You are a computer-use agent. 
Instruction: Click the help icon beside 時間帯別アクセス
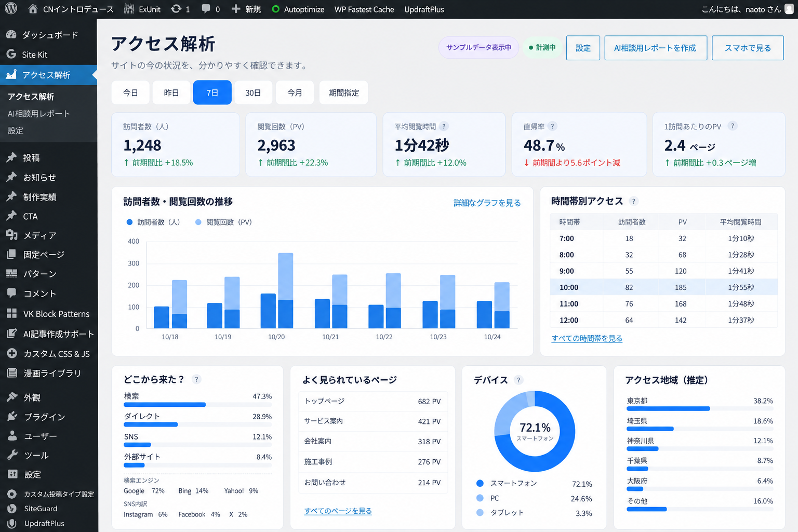(633, 201)
